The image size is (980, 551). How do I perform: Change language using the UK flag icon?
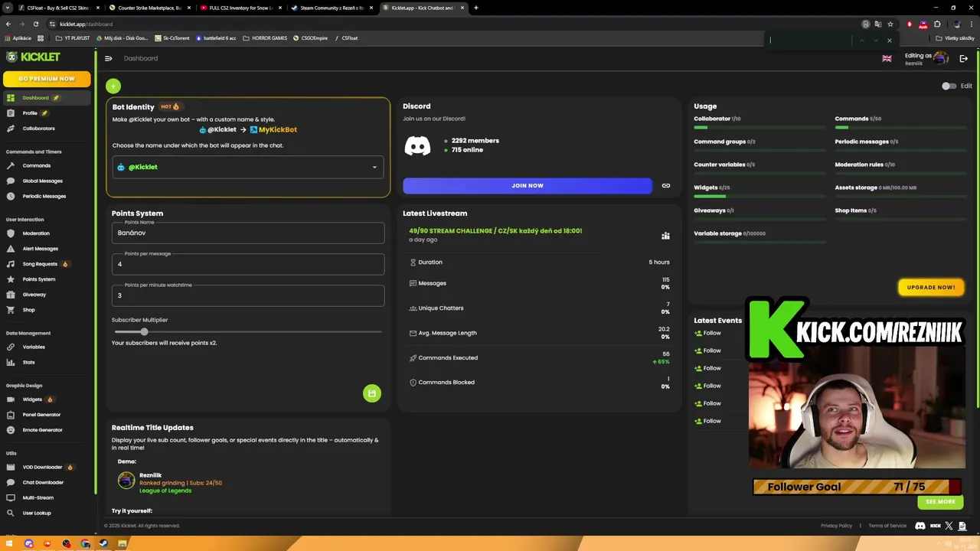[x=887, y=58]
